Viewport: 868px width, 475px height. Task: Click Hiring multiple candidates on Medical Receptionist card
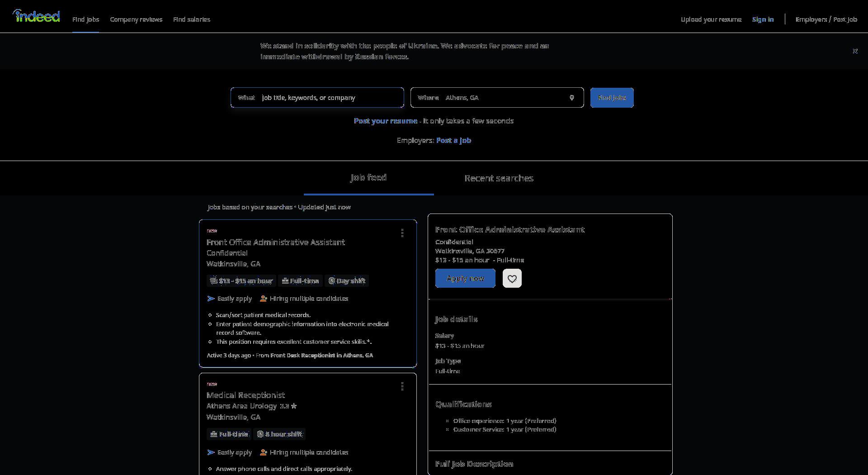coord(304,452)
